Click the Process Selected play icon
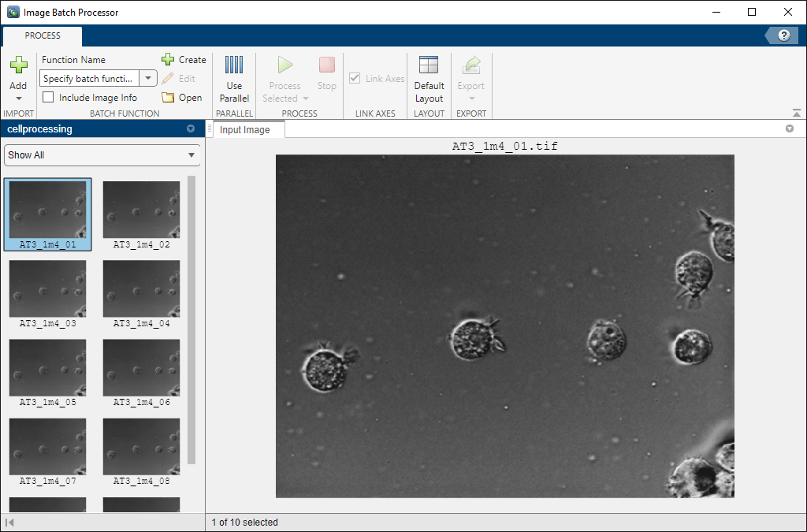 pyautogui.click(x=284, y=65)
